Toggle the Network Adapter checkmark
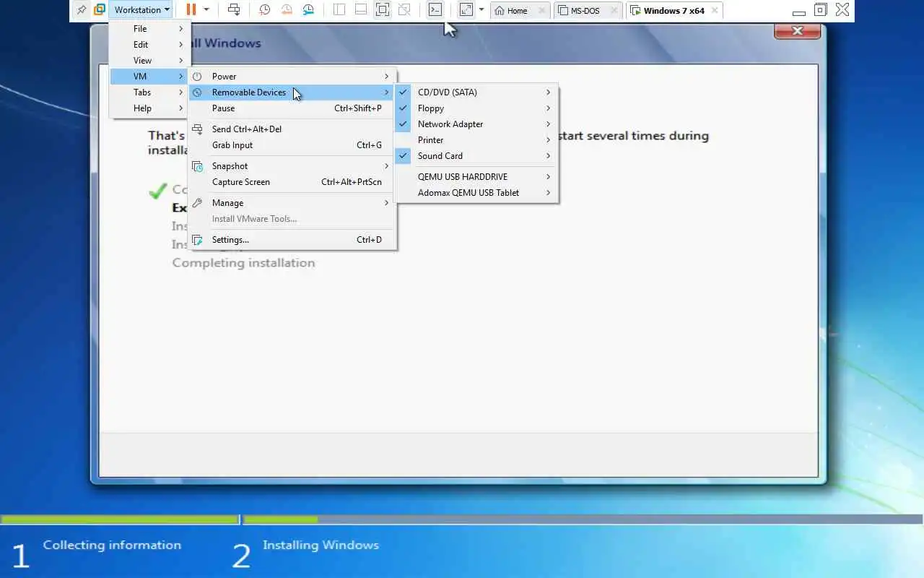924x578 pixels. (x=404, y=124)
